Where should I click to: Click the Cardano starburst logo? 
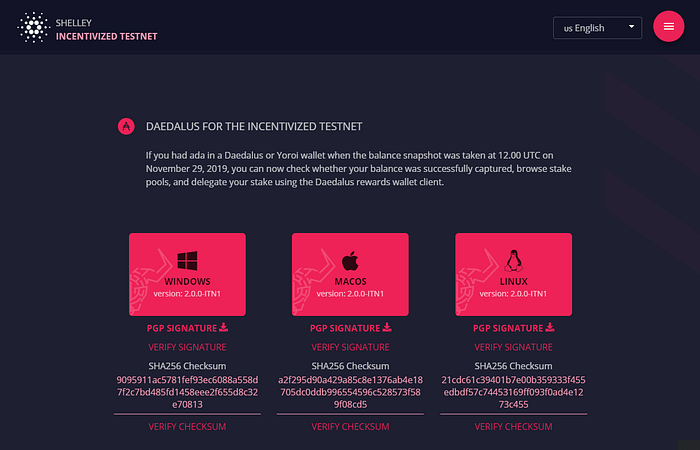tap(33, 28)
